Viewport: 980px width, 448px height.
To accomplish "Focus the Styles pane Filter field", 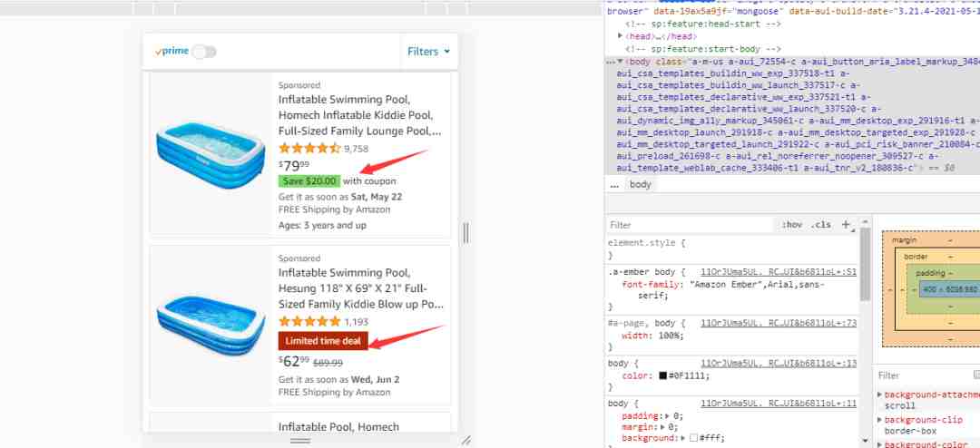I will 691,225.
